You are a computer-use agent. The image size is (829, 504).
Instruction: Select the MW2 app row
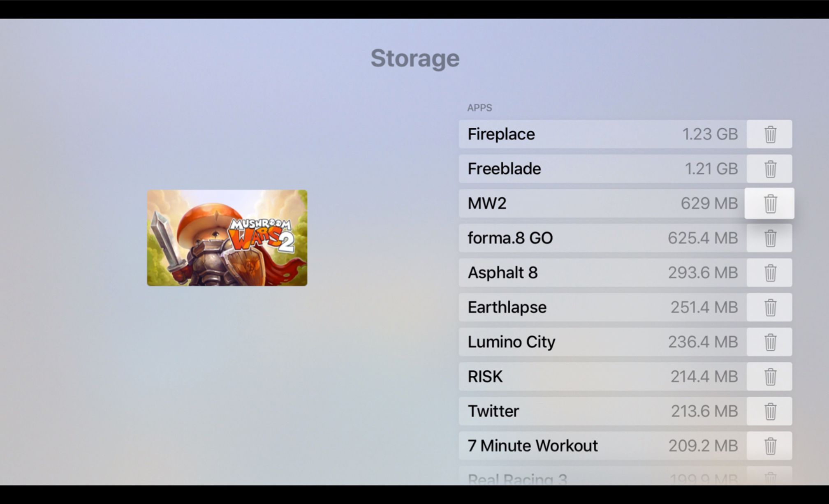[602, 203]
